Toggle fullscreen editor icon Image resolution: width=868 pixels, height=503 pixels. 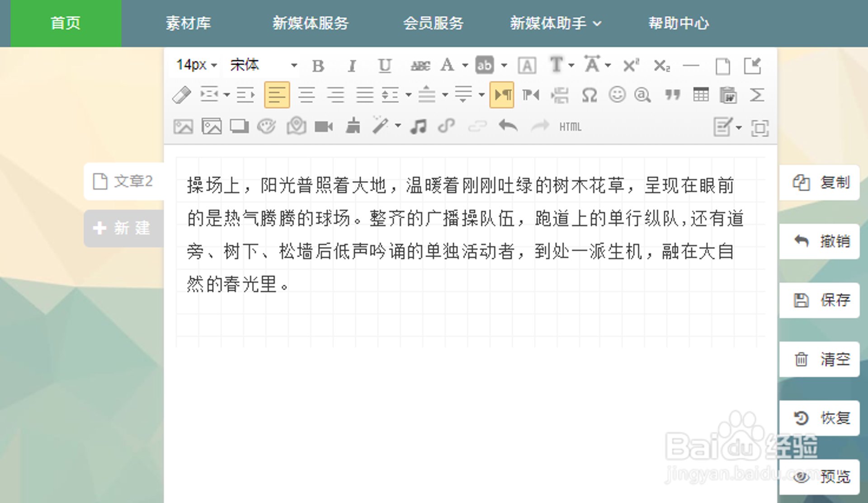pos(760,128)
